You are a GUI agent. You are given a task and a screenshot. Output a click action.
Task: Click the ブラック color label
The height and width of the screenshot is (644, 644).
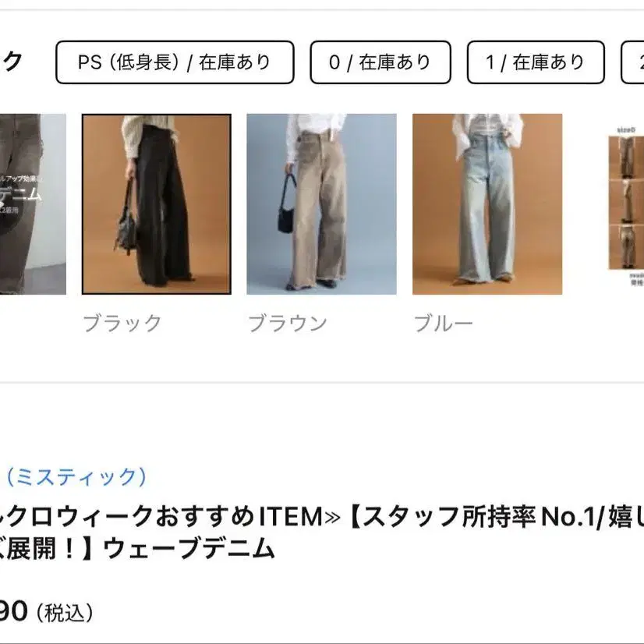pos(122,324)
